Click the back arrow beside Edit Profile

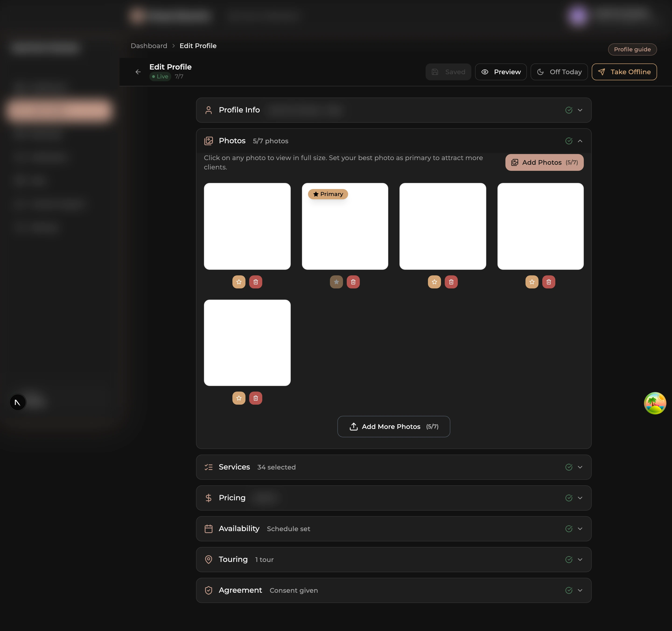[138, 72]
